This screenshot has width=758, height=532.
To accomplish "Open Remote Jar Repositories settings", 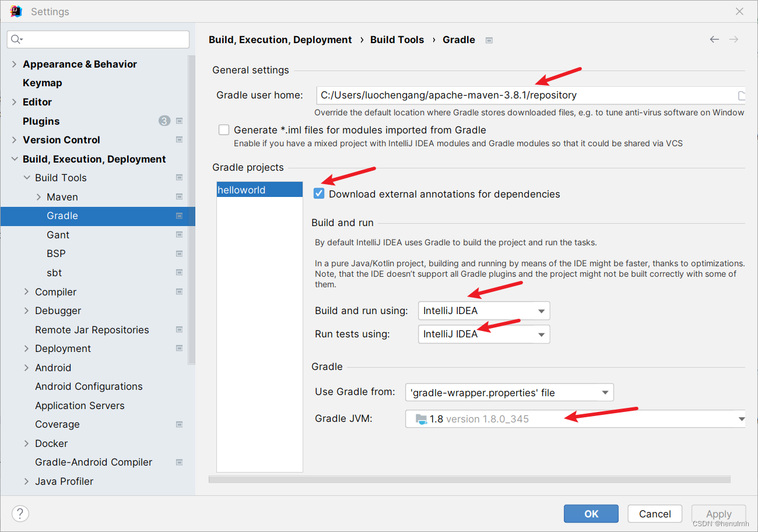I will (92, 330).
